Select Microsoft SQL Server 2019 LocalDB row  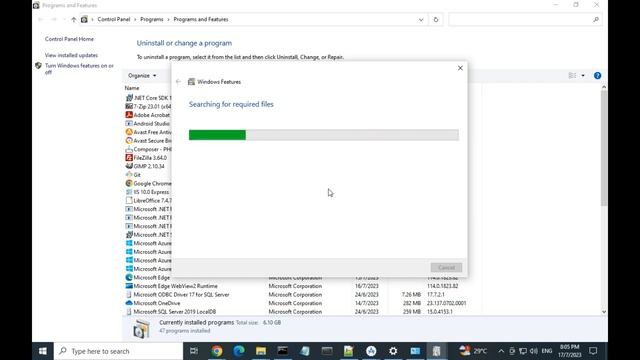pyautogui.click(x=175, y=311)
